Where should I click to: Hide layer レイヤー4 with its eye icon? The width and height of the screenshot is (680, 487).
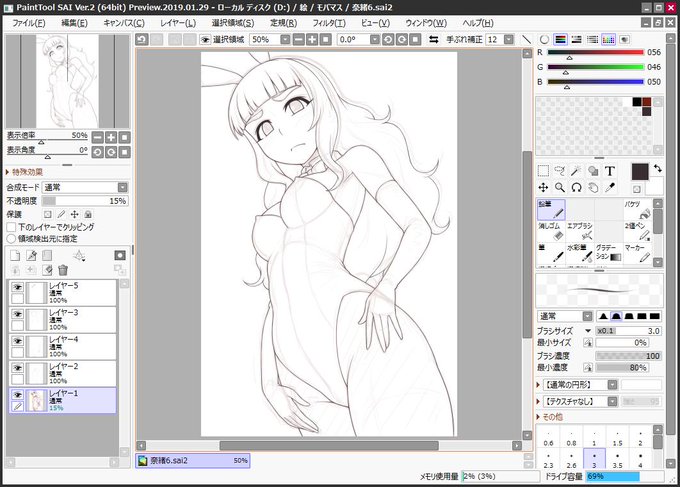tap(17, 340)
